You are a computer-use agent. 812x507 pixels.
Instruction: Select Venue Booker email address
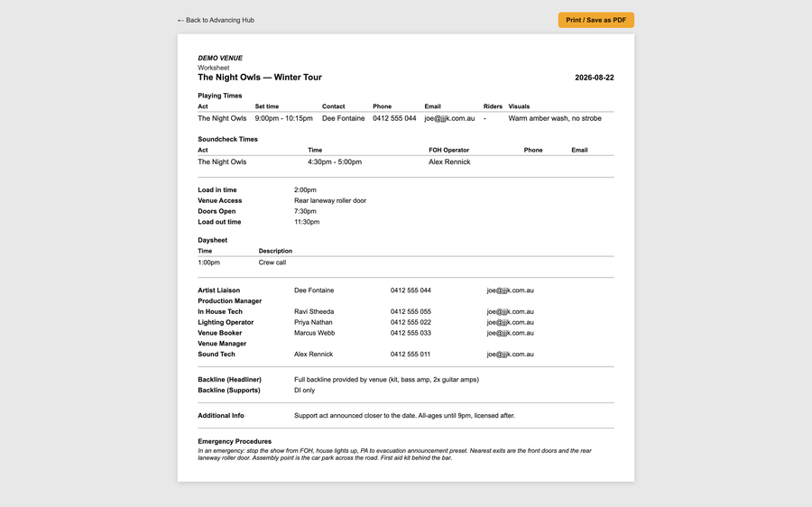510,333
